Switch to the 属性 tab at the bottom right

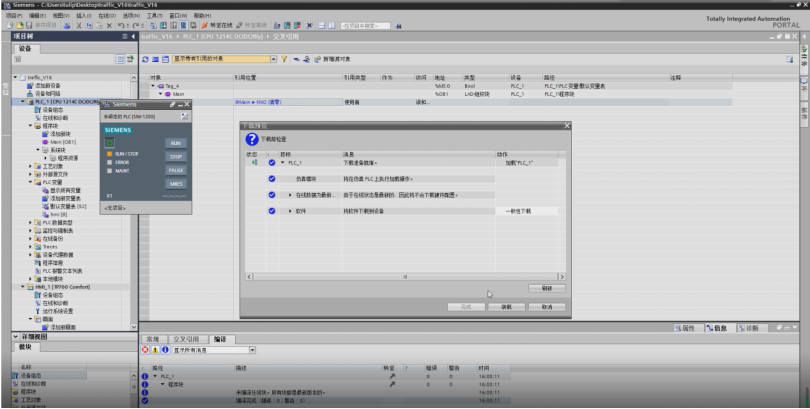[689, 328]
